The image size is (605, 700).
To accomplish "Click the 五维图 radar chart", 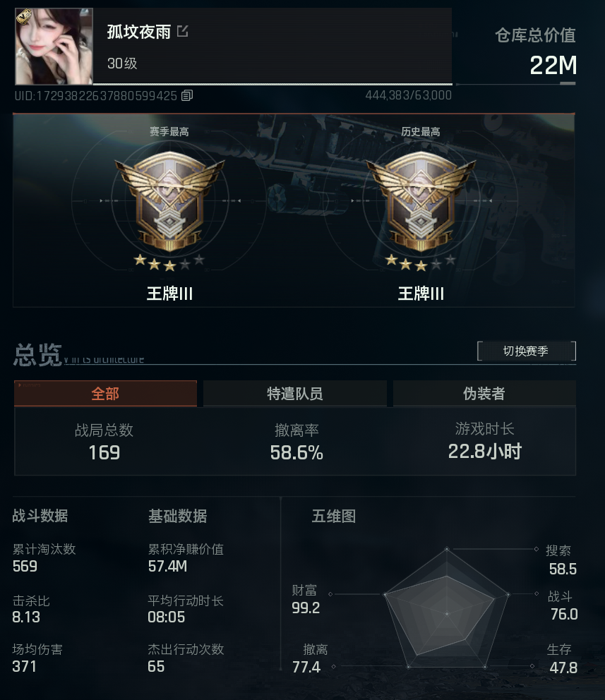I will 446,608.
